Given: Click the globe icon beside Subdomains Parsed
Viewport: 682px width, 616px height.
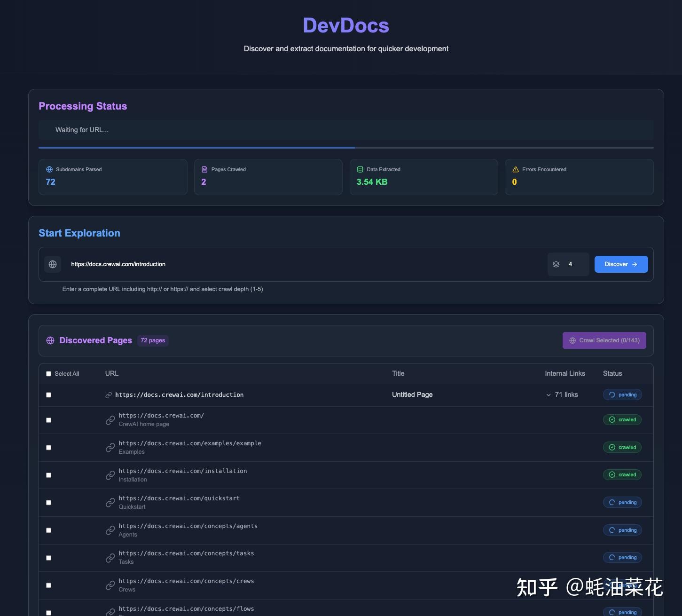Looking at the screenshot, I should coord(48,169).
